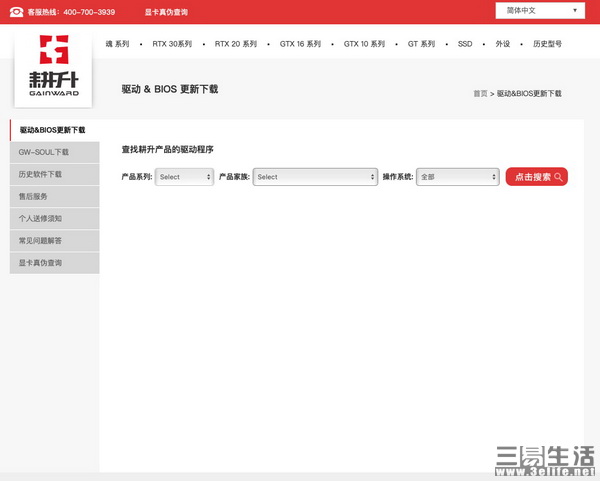Expand the 产品家族 Select dropdown

coord(314,177)
